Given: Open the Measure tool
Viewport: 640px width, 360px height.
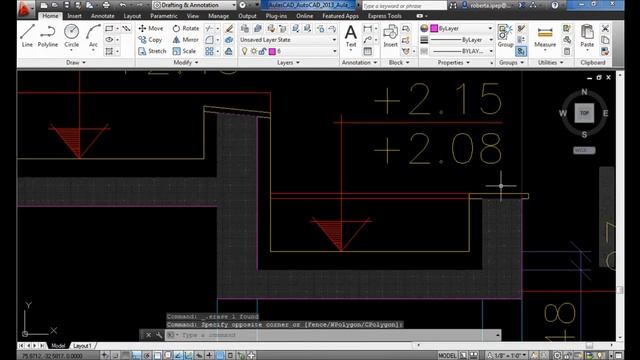Looking at the screenshot, I should [545, 37].
